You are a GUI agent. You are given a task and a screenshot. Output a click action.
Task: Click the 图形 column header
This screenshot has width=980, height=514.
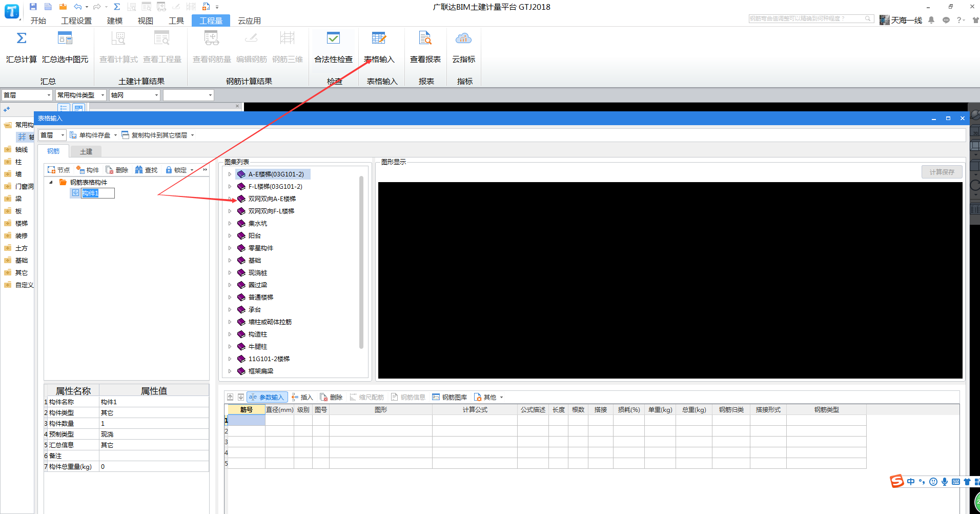381,410
